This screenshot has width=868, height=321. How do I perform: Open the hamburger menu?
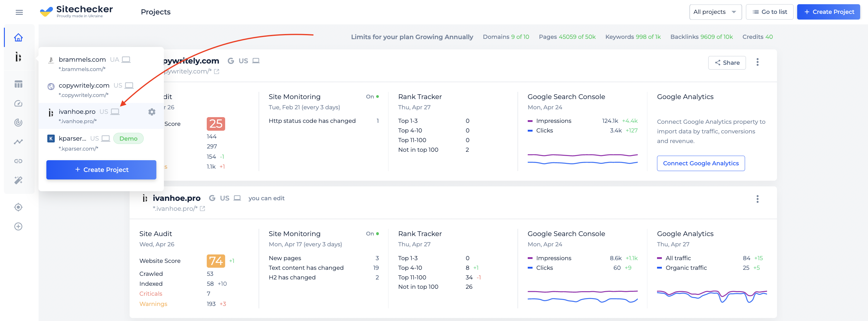19,12
